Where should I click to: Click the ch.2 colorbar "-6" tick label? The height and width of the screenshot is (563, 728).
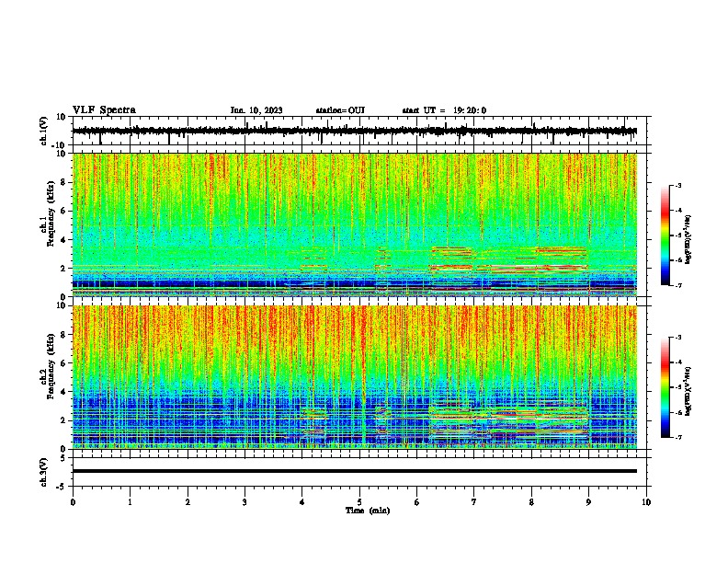pyautogui.click(x=677, y=412)
